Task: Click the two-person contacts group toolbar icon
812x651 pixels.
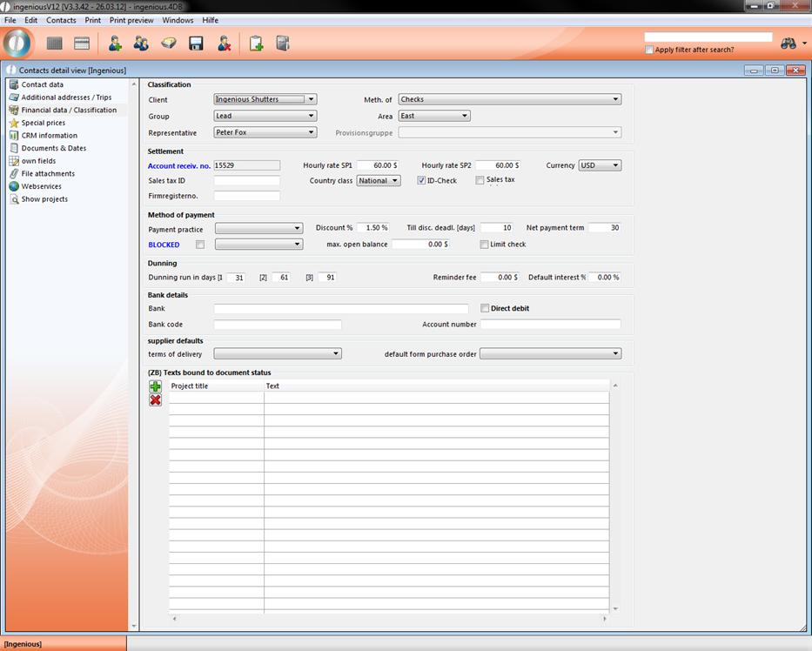Action: [141, 44]
